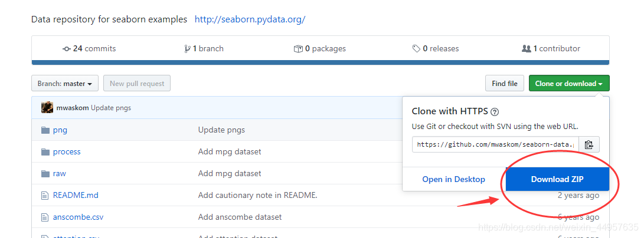The width and height of the screenshot is (644, 238).
Task: Click the Download ZIP button
Action: pyautogui.click(x=557, y=179)
